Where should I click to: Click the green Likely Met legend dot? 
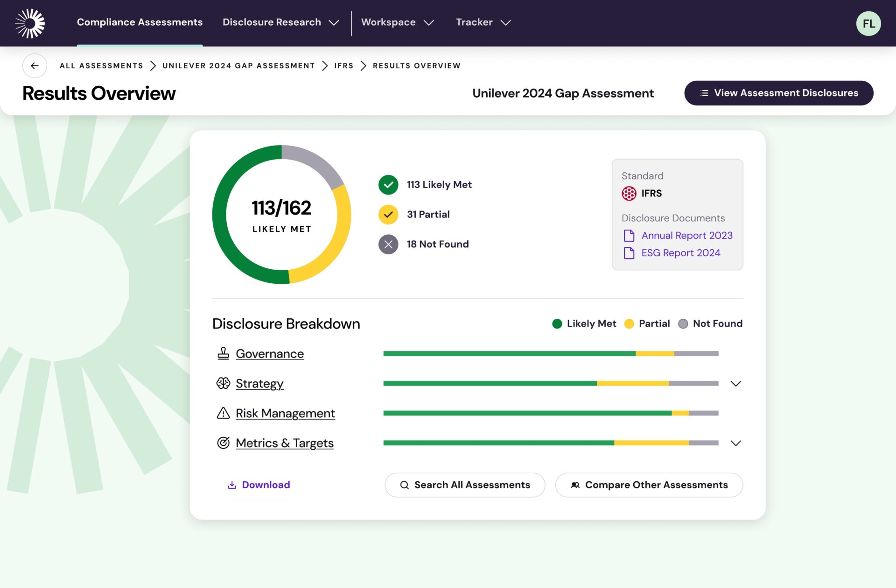click(557, 324)
